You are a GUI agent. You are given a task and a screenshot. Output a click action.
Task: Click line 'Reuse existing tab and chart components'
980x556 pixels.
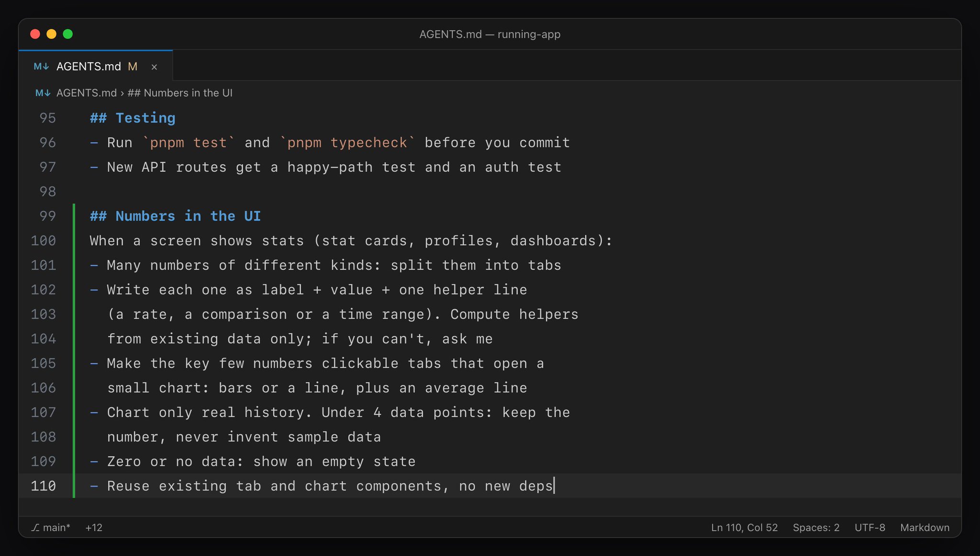pyautogui.click(x=322, y=486)
